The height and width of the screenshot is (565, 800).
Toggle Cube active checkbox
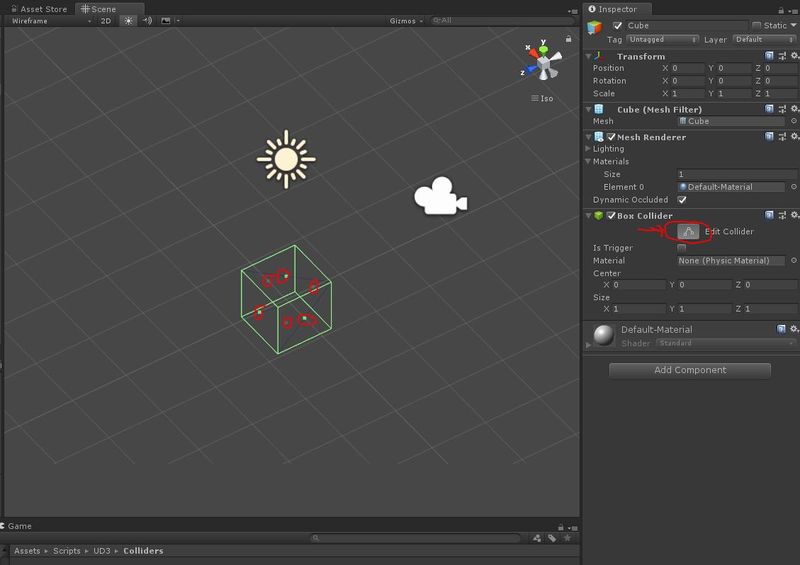pyautogui.click(x=617, y=26)
